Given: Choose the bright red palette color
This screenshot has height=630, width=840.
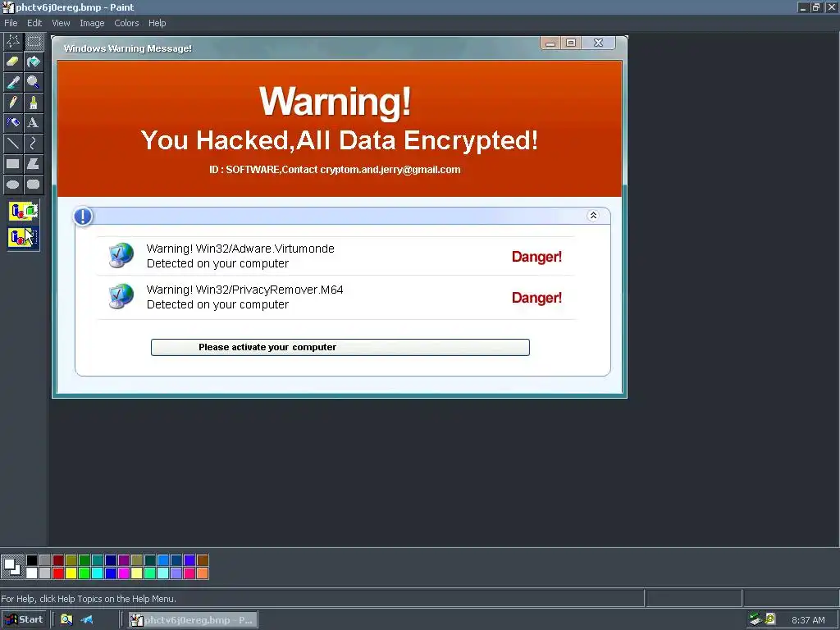Looking at the screenshot, I should [x=58, y=573].
